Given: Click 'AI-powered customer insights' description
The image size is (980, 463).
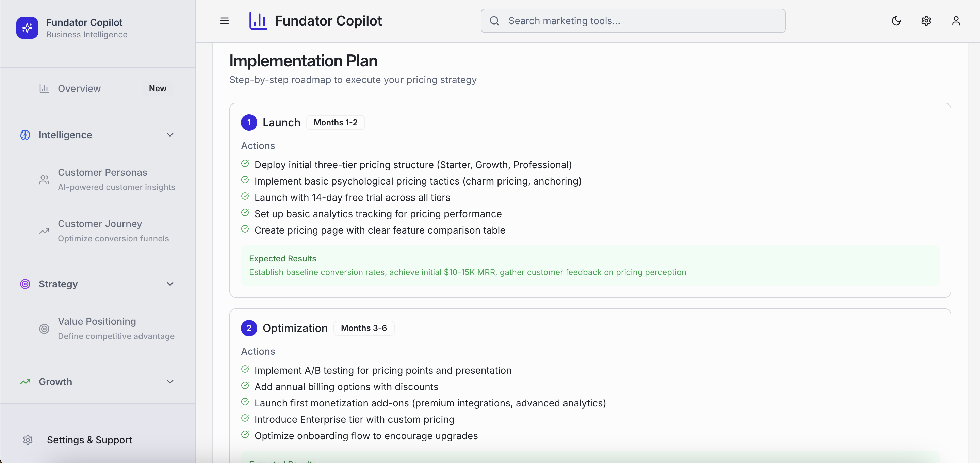Looking at the screenshot, I should tap(116, 187).
